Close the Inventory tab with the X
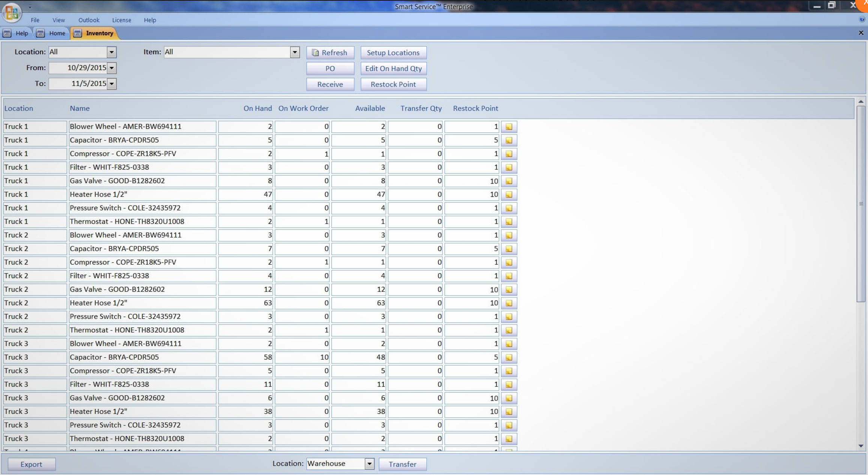Screen dimensions: 868x475 (861, 33)
